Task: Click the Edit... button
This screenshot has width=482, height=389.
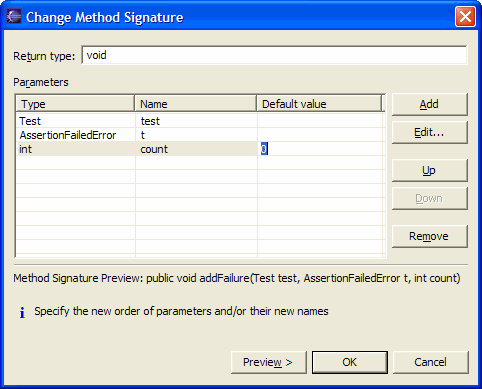Action: pyautogui.click(x=429, y=132)
